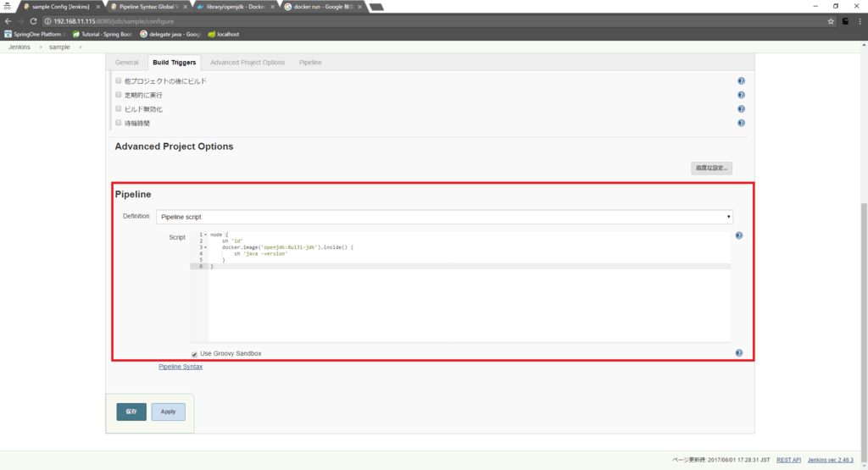This screenshot has height=470, width=868.
Task: Show help for Use Groovy Sandbox
Action: coord(738,353)
